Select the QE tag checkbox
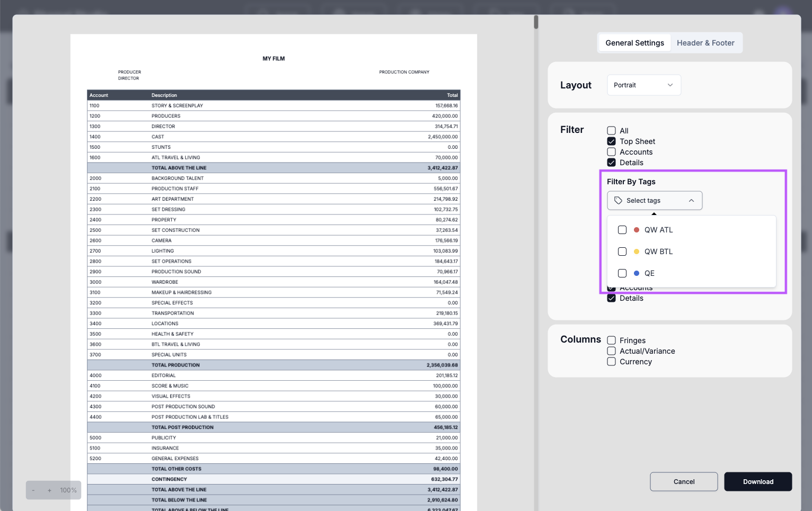Viewport: 812px width, 511px height. pyautogui.click(x=622, y=273)
